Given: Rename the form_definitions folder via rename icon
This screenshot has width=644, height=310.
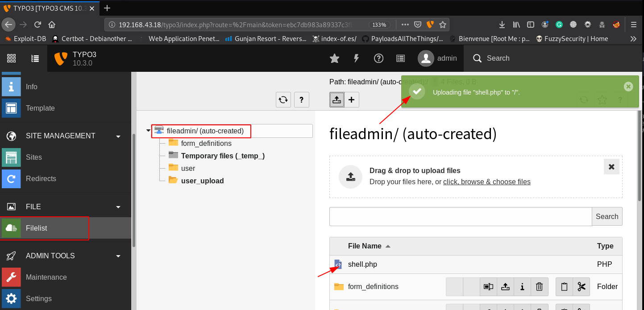Looking at the screenshot, I should pos(489,287).
